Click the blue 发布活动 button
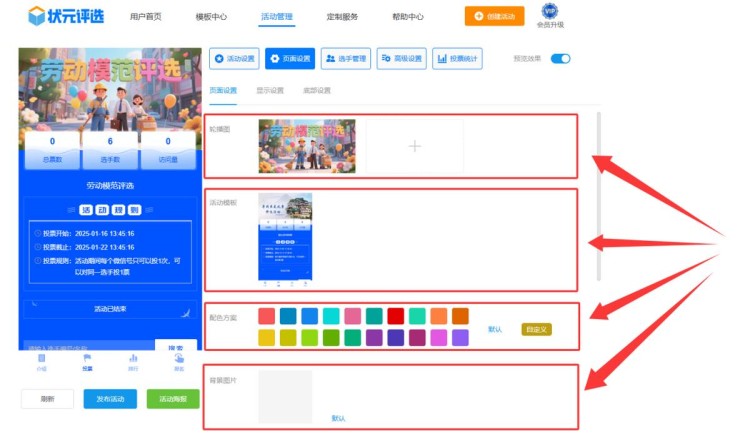This screenshot has width=750, height=436. 110,399
